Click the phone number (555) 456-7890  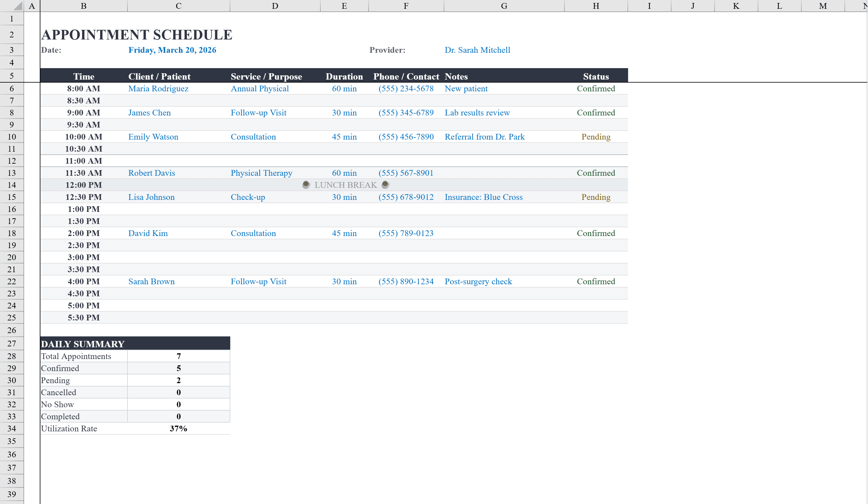point(406,137)
